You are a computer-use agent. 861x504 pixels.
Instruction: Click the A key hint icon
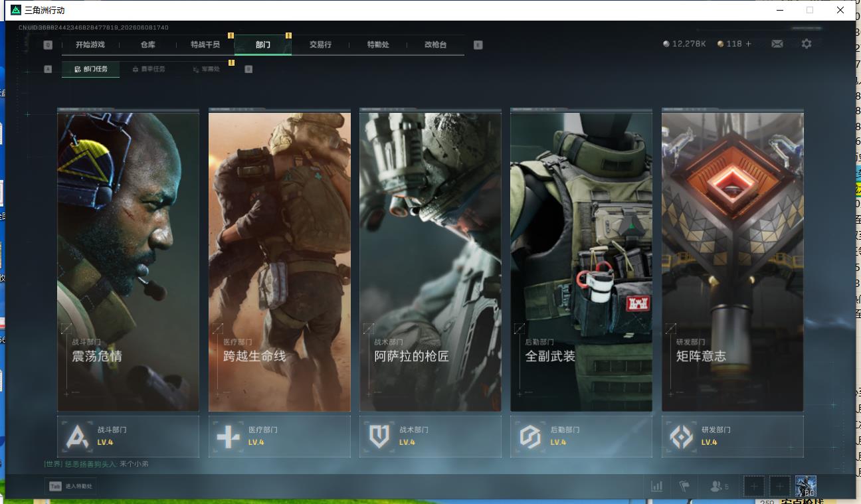(x=48, y=68)
